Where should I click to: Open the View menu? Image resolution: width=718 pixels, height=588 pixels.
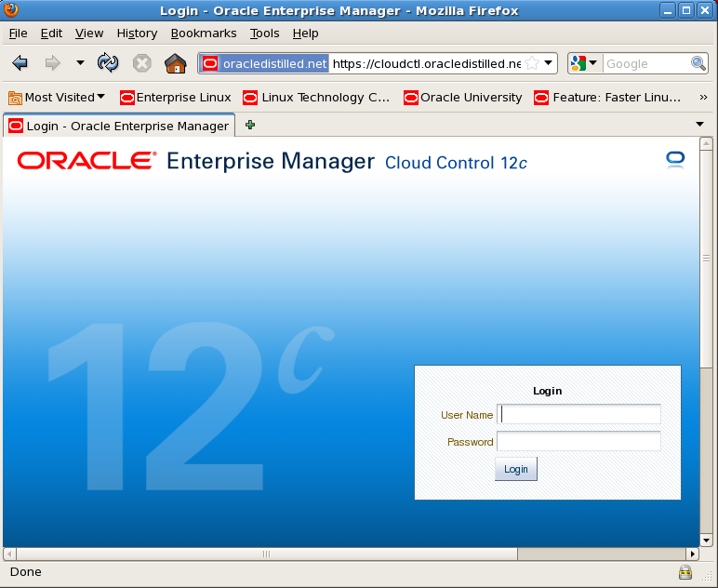tap(89, 33)
